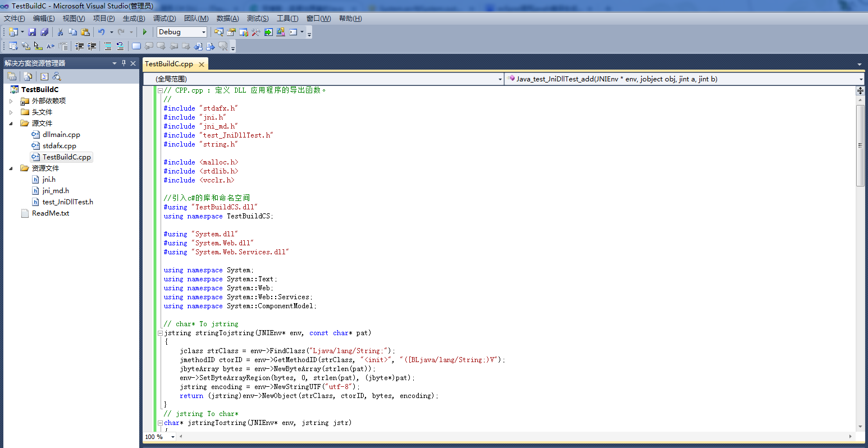Close the TestBuildC.cpp tab

coord(202,65)
